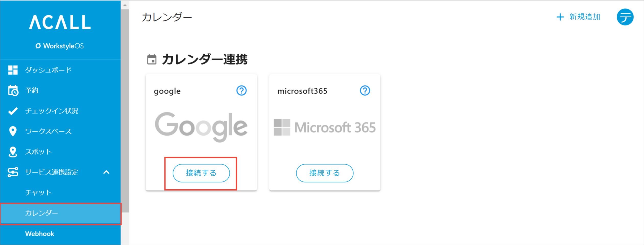This screenshot has height=245, width=644.
Task: Click the Google logo thumbnail
Action: 201,127
